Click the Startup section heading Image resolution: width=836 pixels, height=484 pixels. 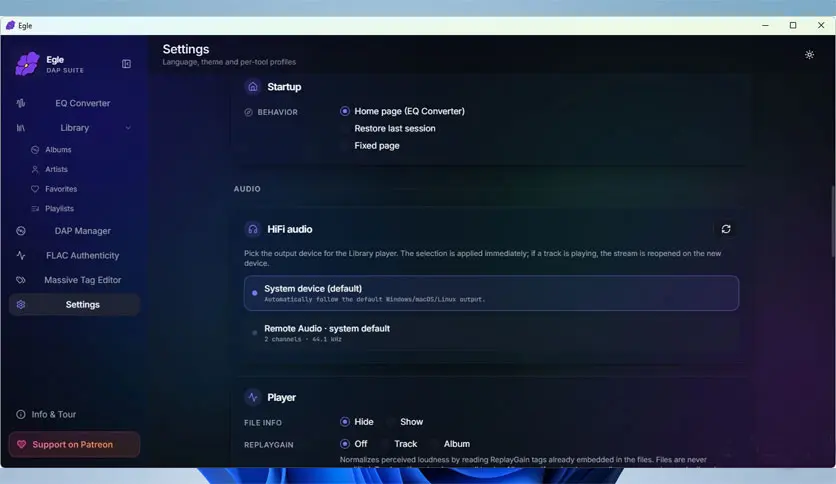[x=284, y=87]
